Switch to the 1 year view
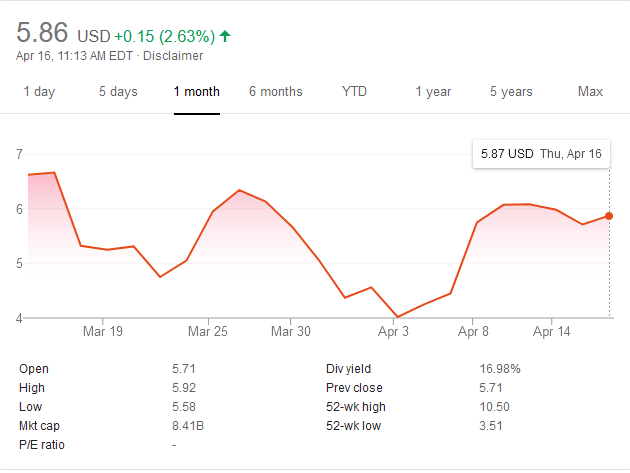Image resolution: width=630 pixels, height=473 pixels. tap(433, 92)
